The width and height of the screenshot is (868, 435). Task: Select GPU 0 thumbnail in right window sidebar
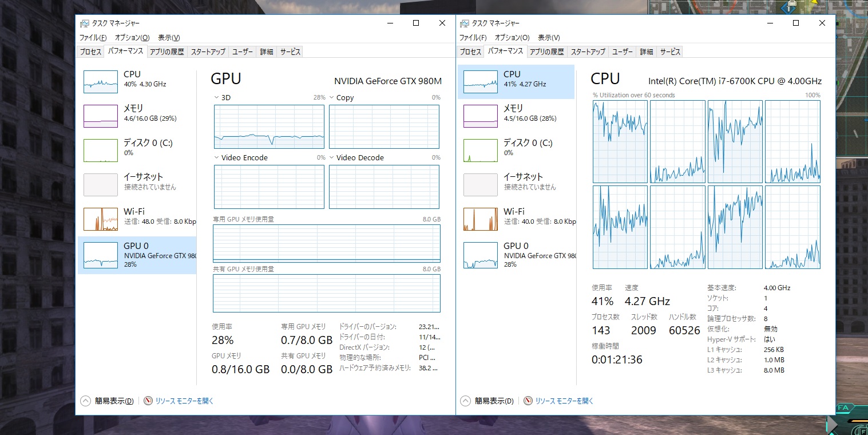481,255
